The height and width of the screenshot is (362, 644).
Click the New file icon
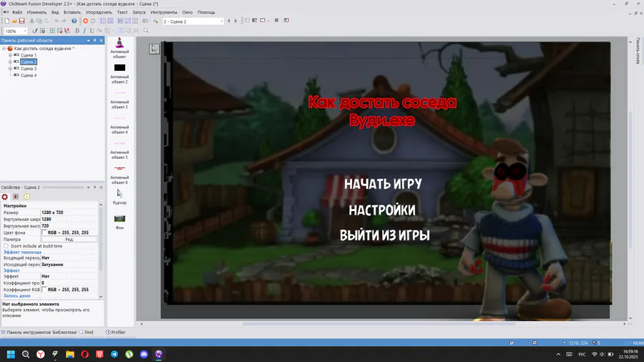pyautogui.click(x=7, y=21)
